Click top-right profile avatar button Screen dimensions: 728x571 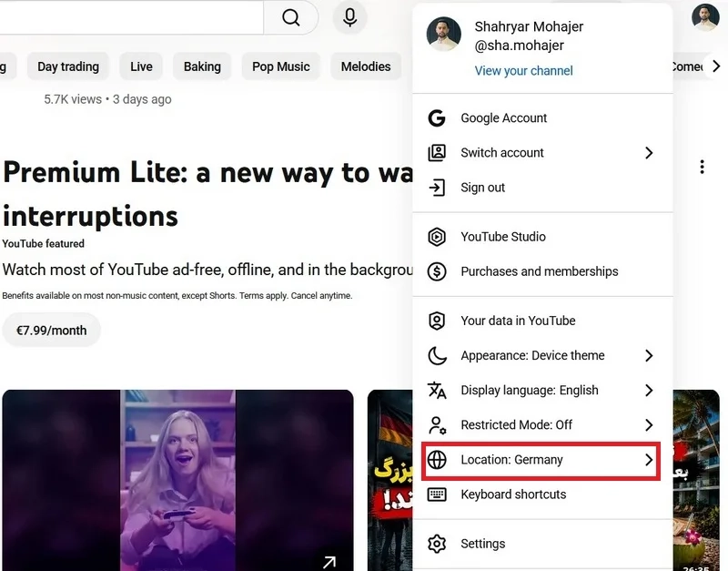(705, 17)
